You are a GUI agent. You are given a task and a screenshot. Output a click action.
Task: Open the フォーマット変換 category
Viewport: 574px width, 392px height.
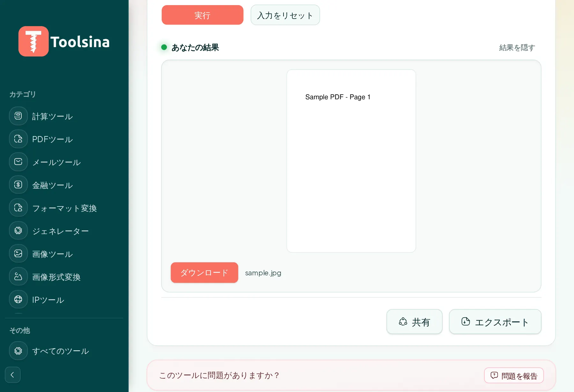point(64,208)
